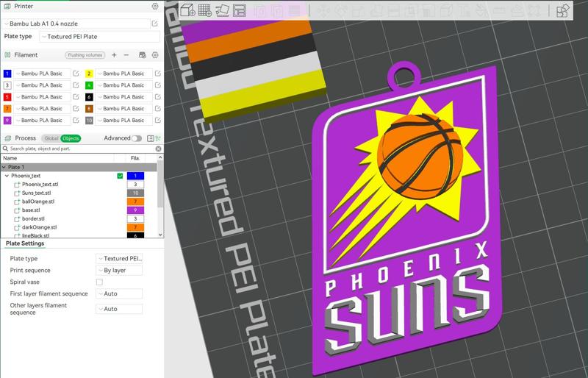Open Plate Settings plate type dropdown
The height and width of the screenshot is (378, 588).
(x=119, y=259)
